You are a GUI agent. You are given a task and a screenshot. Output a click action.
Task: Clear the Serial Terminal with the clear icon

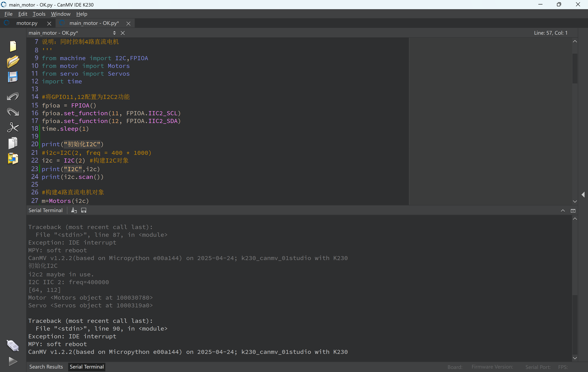[x=74, y=210]
